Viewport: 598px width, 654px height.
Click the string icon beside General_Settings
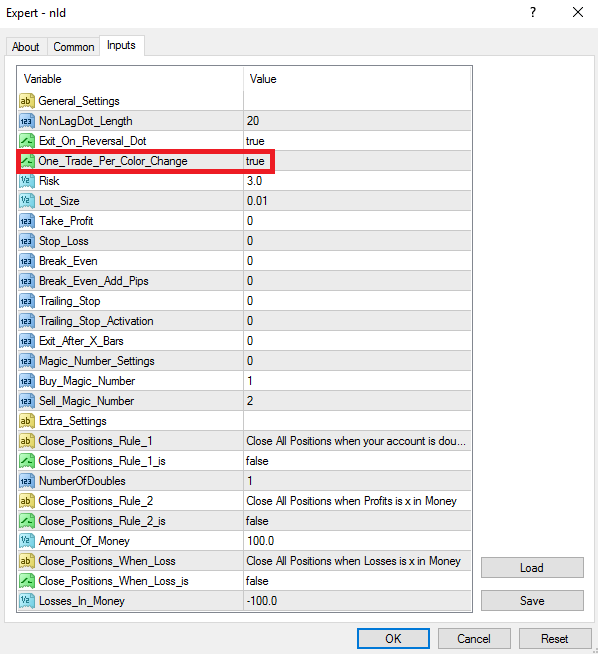(27, 101)
